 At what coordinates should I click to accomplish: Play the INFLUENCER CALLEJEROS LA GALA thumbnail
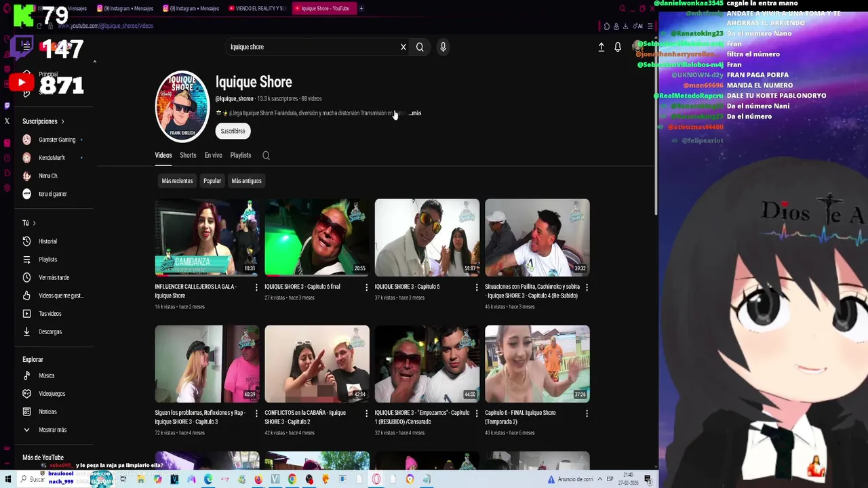[x=207, y=237]
